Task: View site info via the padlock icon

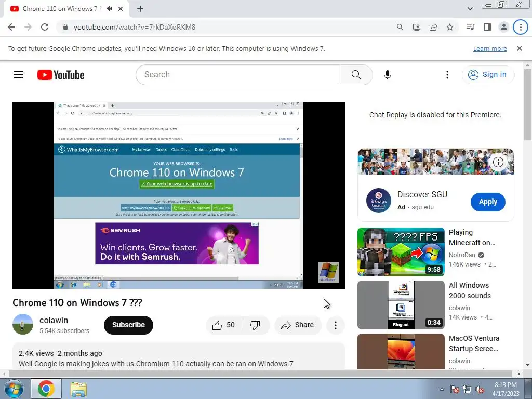Action: tap(66, 27)
